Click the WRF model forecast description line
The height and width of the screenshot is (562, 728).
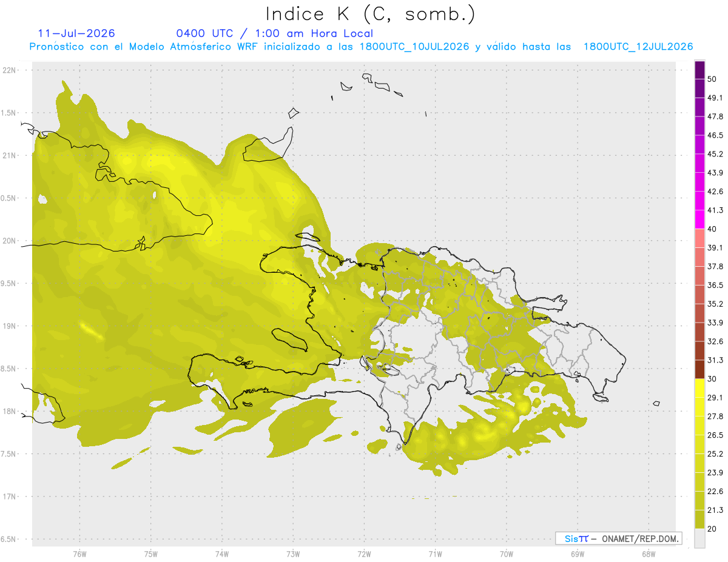point(362,47)
